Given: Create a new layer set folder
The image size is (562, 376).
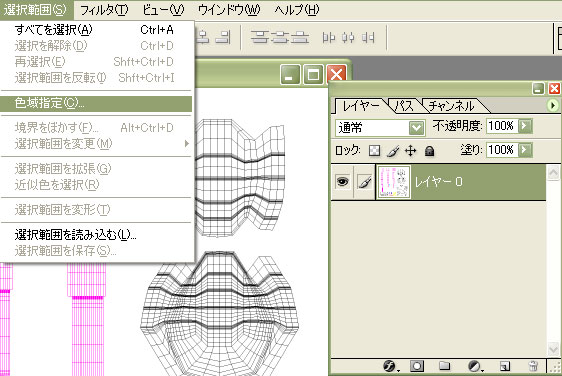Looking at the screenshot, I should (444, 366).
